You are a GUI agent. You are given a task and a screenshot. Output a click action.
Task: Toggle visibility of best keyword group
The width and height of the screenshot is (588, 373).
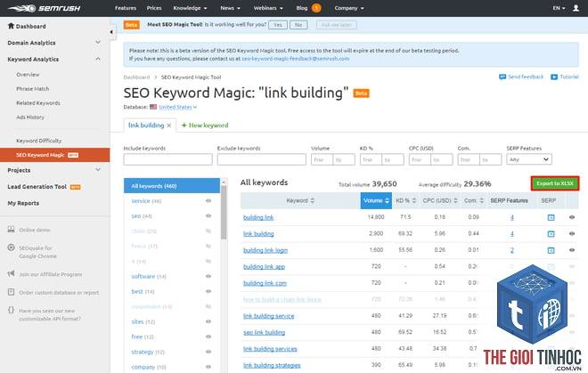point(208,291)
